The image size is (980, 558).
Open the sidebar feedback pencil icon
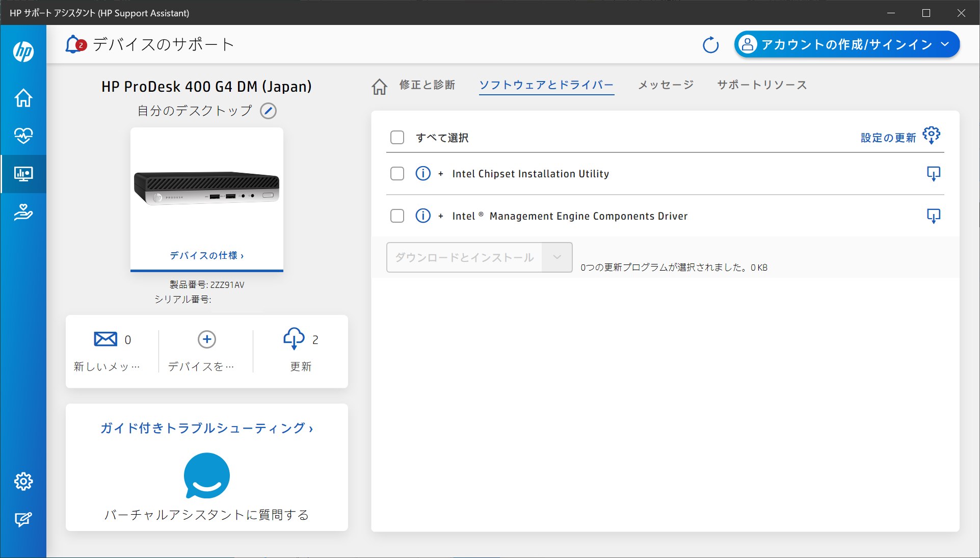pos(23,519)
